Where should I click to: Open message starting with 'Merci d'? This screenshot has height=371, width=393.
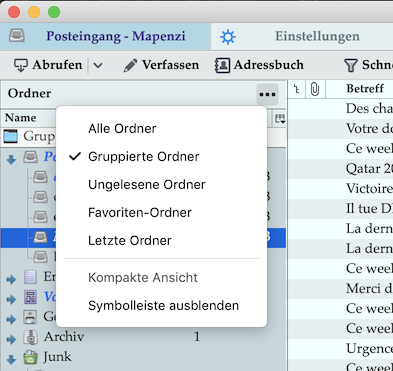[369, 288]
